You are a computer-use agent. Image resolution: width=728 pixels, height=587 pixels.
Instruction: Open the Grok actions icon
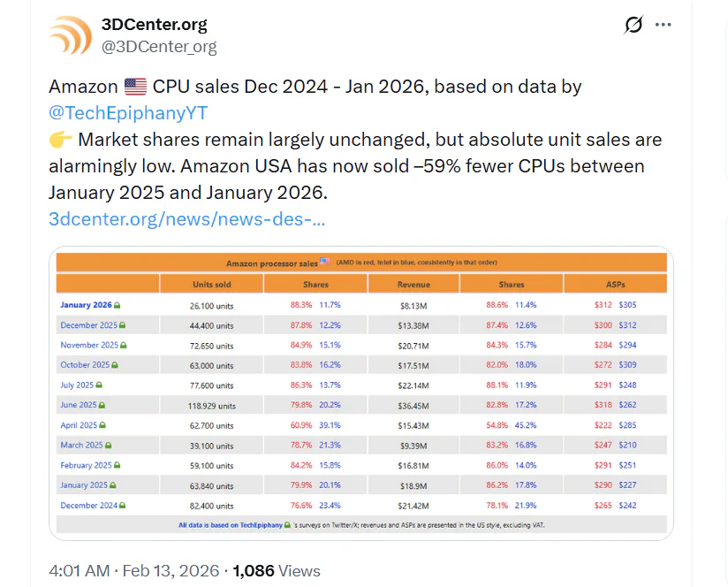[633, 25]
